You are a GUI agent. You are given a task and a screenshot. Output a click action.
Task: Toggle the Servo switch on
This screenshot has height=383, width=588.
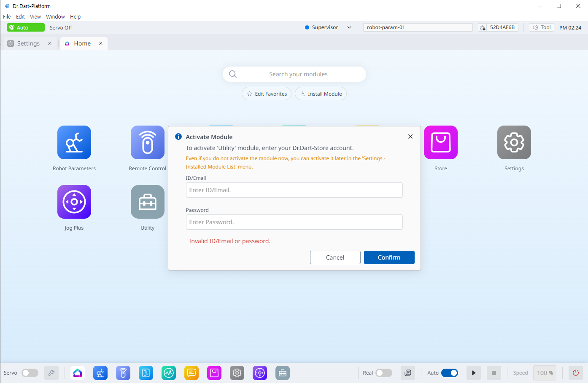tap(30, 373)
